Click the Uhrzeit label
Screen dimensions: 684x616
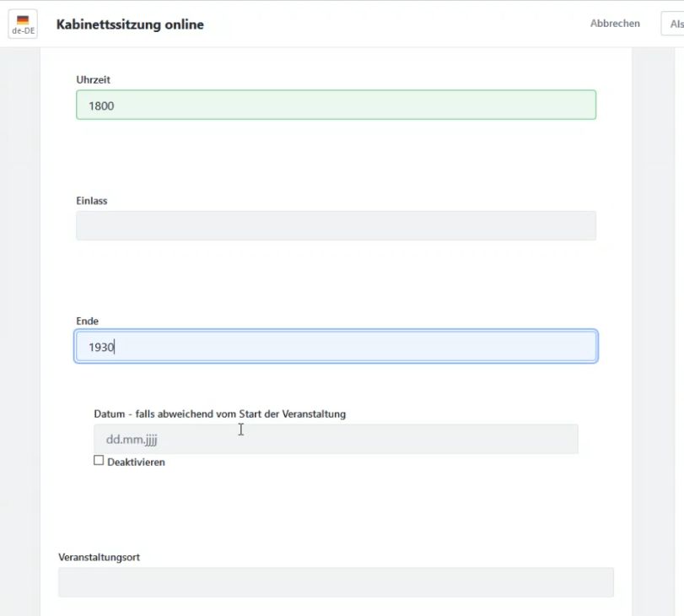[94, 80]
